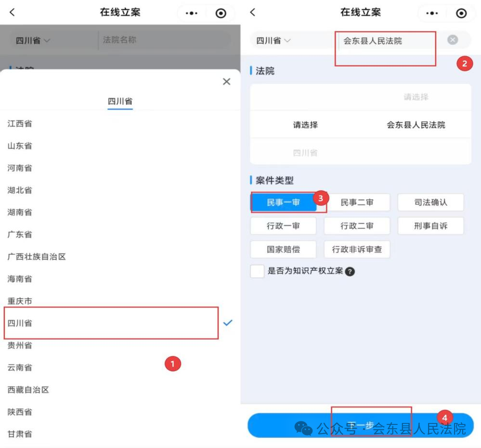Select 会东县人民法院 in the court picker
Screen dimensions: 481x448
pos(416,125)
